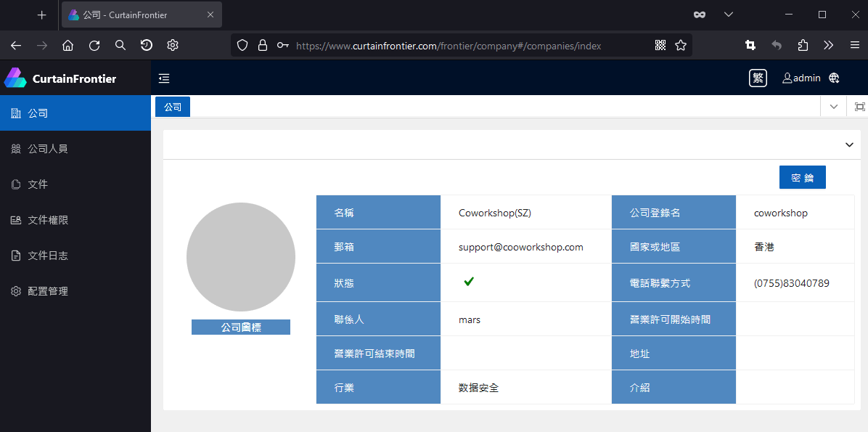The width and height of the screenshot is (868, 432).
Task: Show site security padlock info
Action: 263,46
